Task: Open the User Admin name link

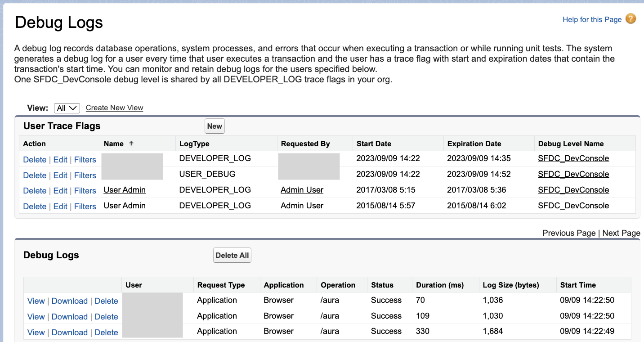Action: (x=124, y=190)
